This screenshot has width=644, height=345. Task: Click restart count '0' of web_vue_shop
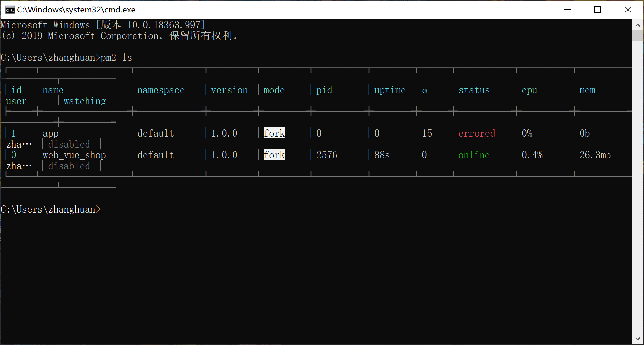(x=424, y=155)
